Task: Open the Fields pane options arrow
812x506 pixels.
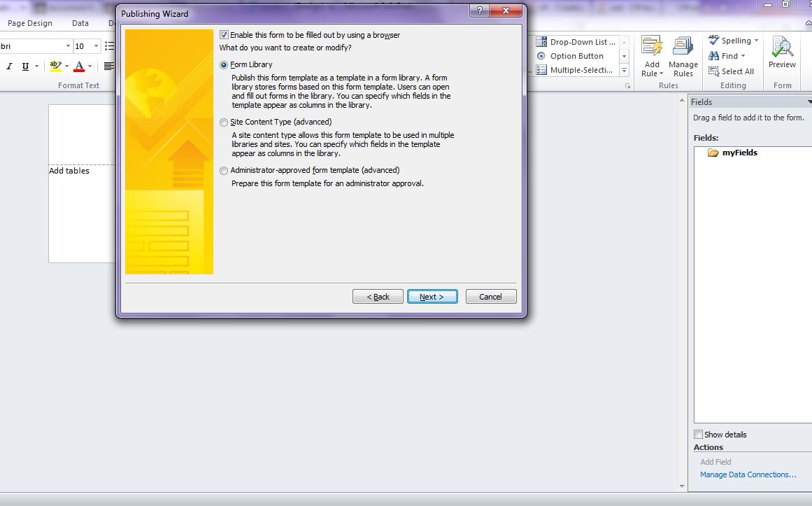Action: (x=809, y=102)
